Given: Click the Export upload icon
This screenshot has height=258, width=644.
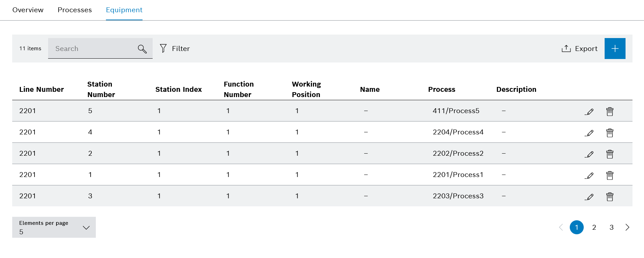Looking at the screenshot, I should (x=566, y=49).
